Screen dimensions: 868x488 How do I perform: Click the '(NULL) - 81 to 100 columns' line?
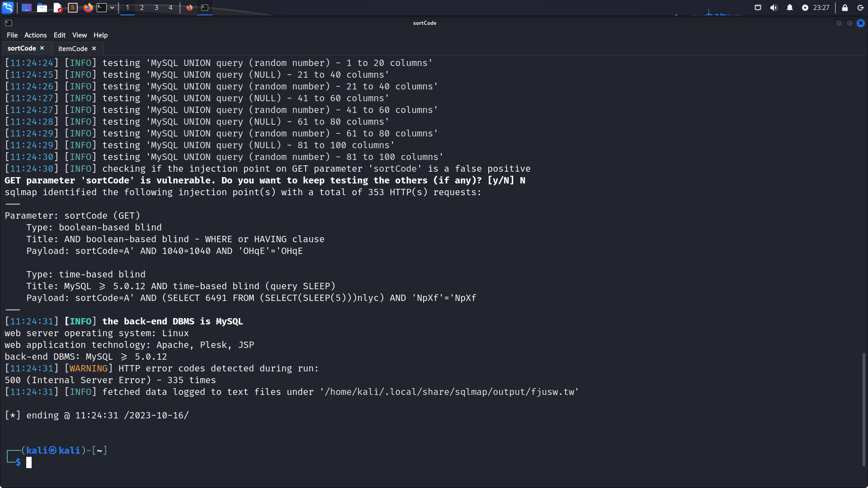point(199,145)
